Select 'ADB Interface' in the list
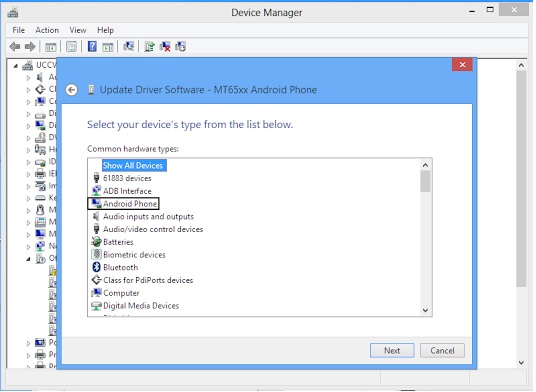 click(127, 191)
